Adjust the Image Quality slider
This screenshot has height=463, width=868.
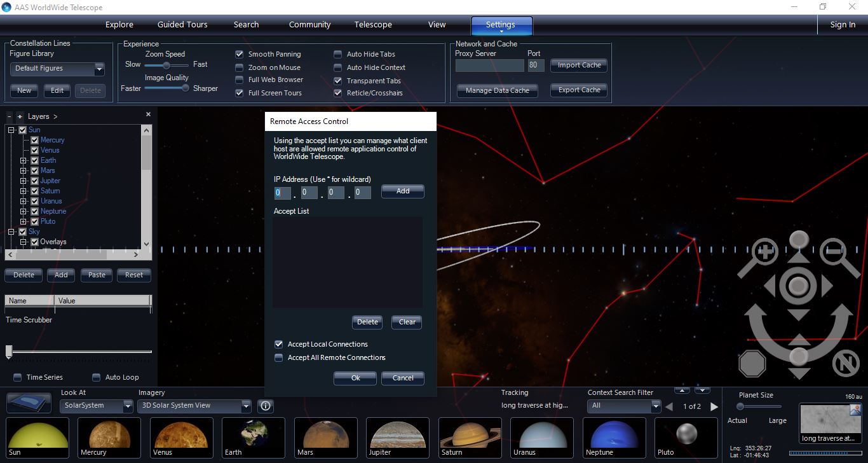click(166, 88)
